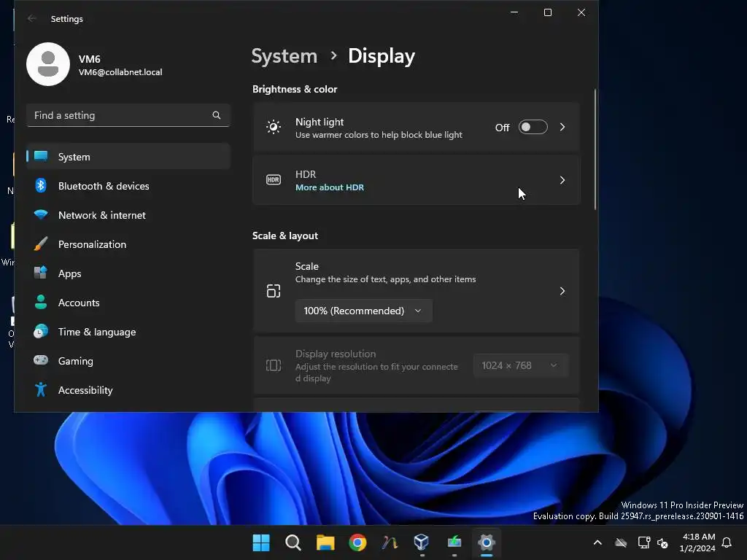Click the VM6@collabnet.local account text
This screenshot has height=560, width=747.
120,72
